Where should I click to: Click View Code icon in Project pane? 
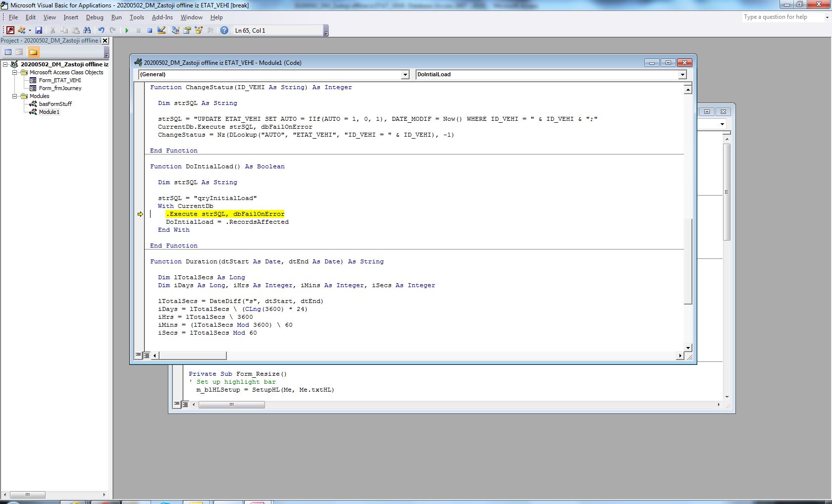[8, 52]
